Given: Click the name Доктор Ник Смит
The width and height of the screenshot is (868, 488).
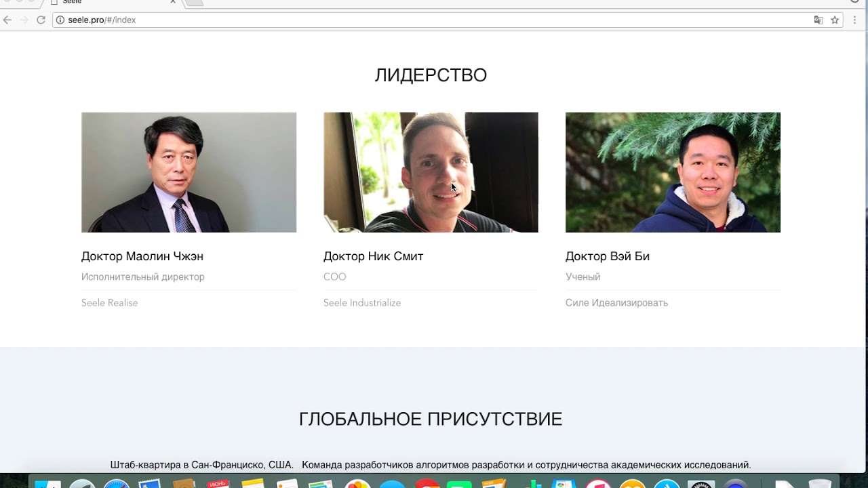Looking at the screenshot, I should pos(374,256).
